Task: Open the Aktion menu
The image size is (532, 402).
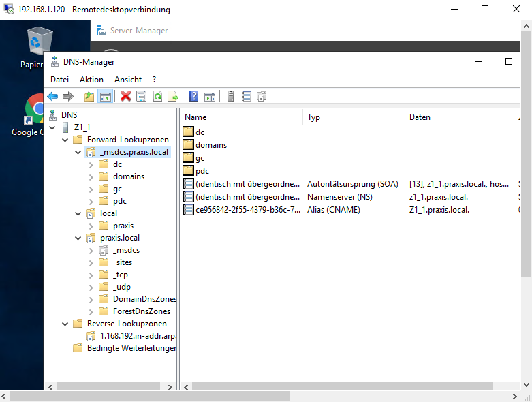Action: click(91, 80)
